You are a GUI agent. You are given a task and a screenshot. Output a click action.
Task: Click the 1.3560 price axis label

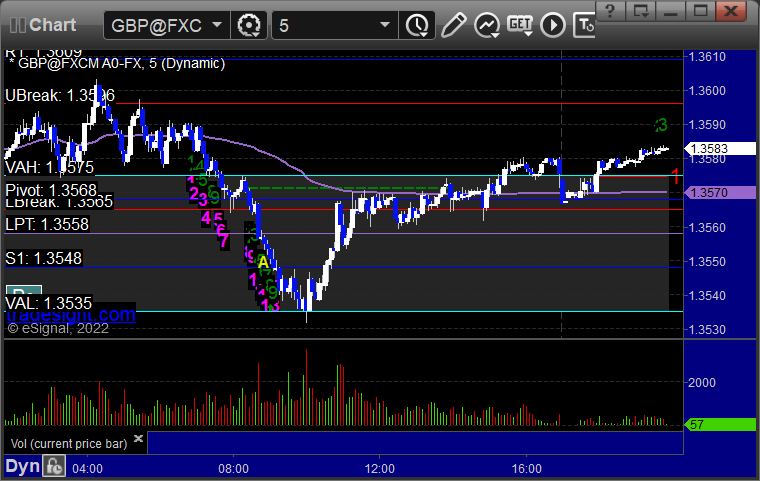coord(707,227)
